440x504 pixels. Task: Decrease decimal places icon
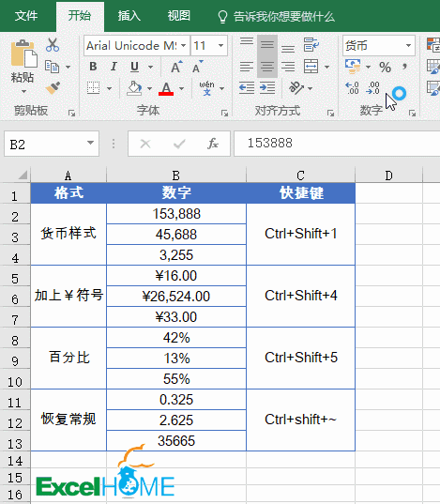372,87
